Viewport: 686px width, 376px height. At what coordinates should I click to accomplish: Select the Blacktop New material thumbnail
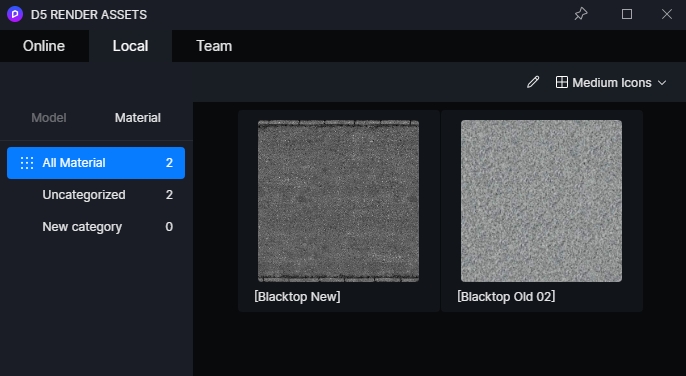point(338,201)
